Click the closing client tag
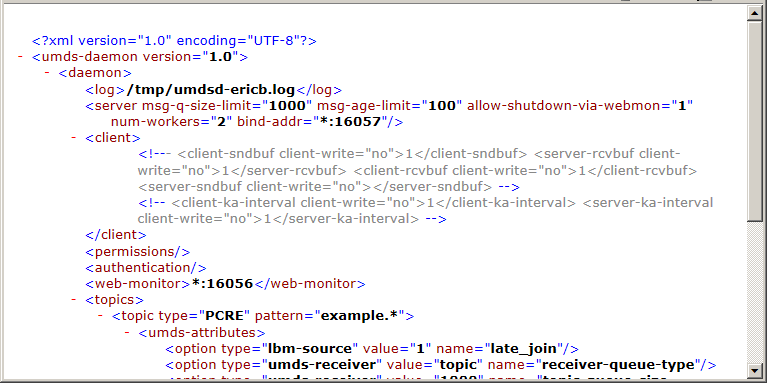Screen dimensions: 767x383 [115, 235]
